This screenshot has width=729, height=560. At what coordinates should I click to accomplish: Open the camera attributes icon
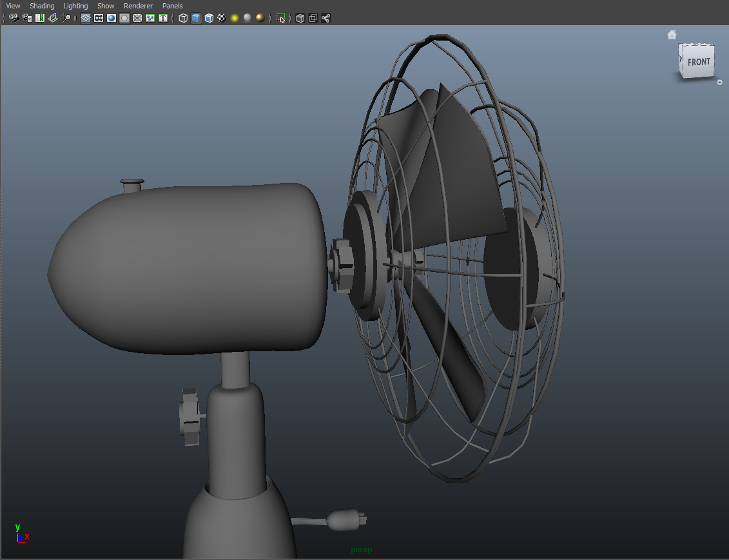pyautogui.click(x=27, y=18)
